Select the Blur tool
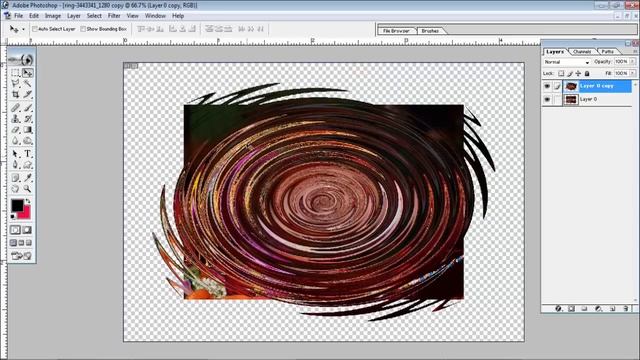This screenshot has height=360, width=640. point(16,141)
